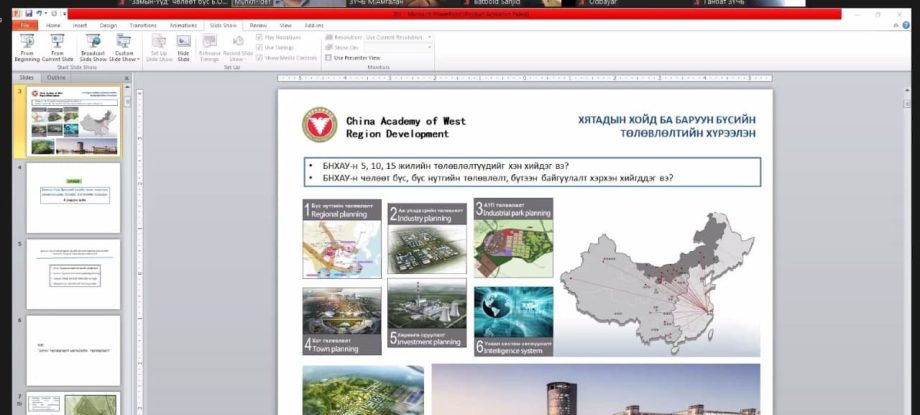Switch to the Transitions ribbon tab

click(143, 24)
